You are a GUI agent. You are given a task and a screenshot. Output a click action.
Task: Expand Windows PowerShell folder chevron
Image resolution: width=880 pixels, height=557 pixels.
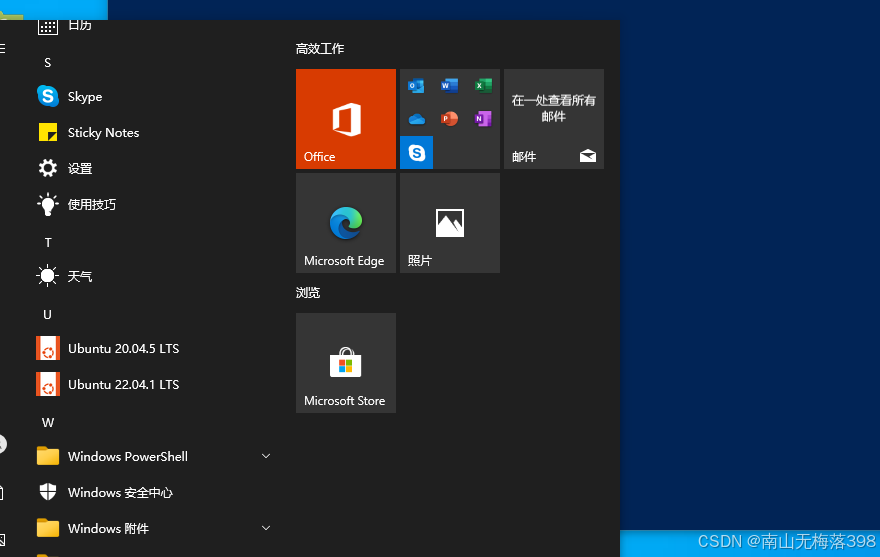(x=266, y=456)
